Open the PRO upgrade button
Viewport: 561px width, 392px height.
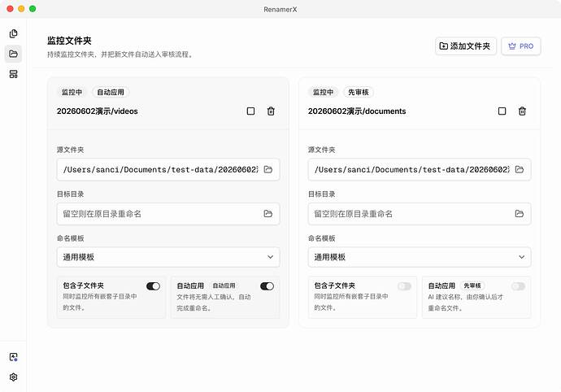[x=521, y=46]
